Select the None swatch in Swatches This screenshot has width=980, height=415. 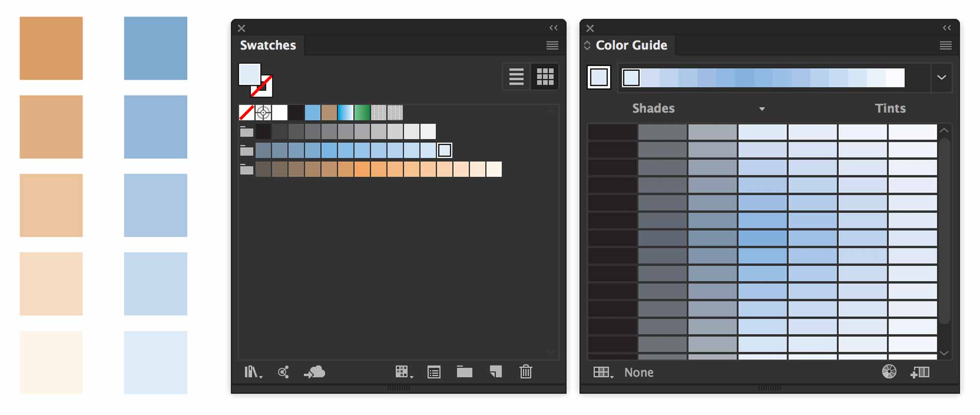pyautogui.click(x=246, y=113)
